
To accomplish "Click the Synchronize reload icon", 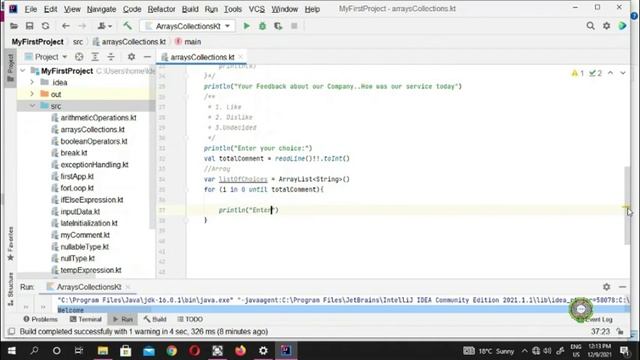I will 45,26.
